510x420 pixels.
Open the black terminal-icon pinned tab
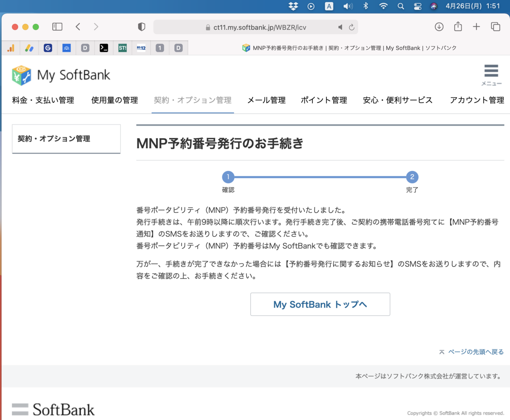[104, 48]
